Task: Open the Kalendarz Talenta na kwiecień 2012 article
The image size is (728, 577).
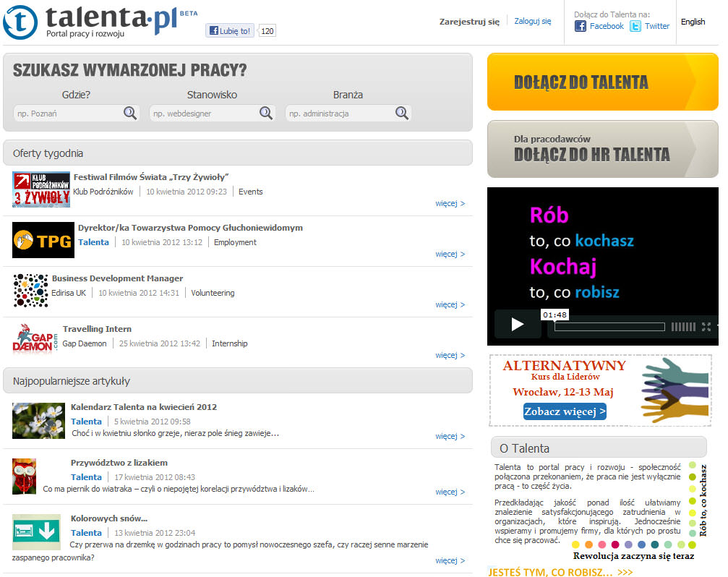Action: click(x=144, y=406)
